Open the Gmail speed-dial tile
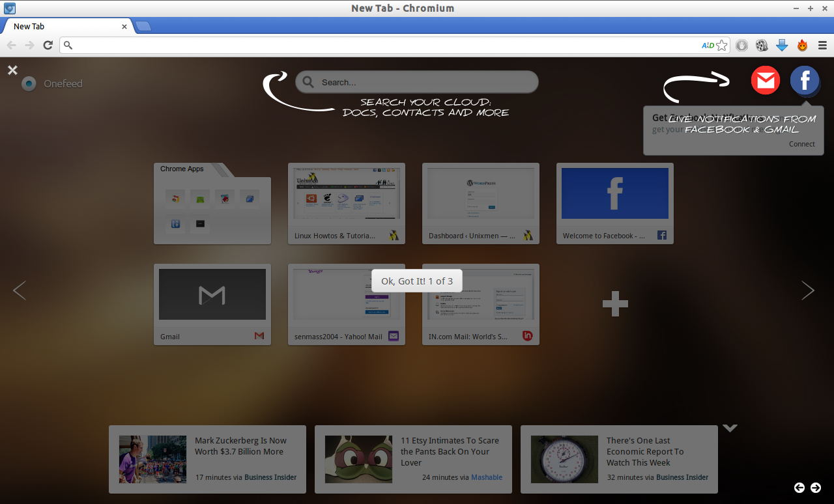834x504 pixels. 212,304
